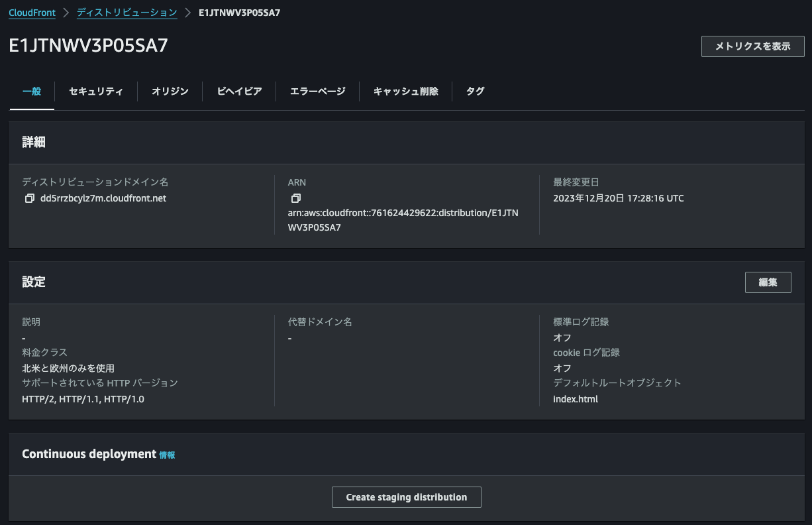Click the サポートされている HTTP バージョン label

[100, 383]
